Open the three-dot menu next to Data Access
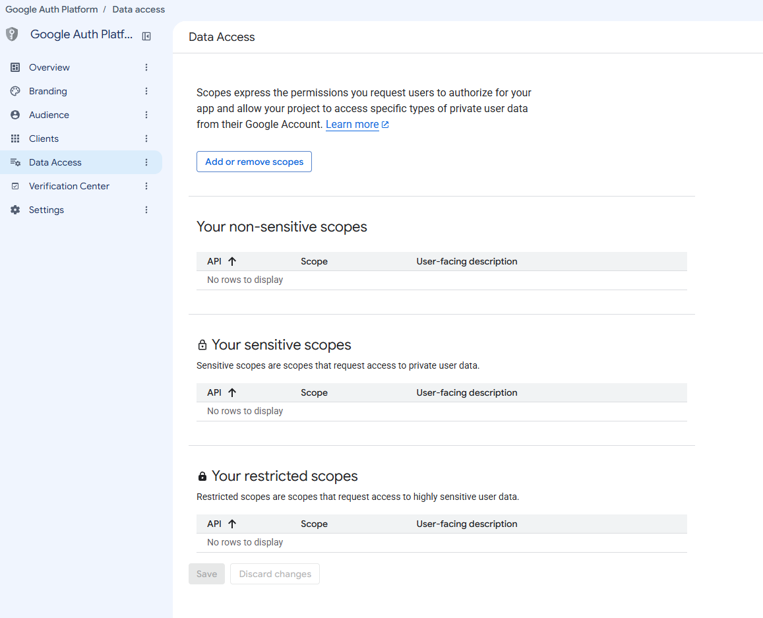763x618 pixels. [146, 163]
